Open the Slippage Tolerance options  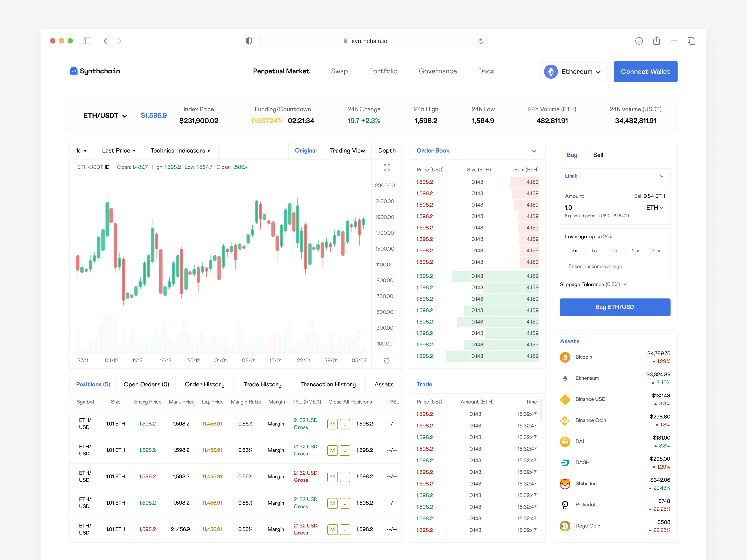pyautogui.click(x=593, y=284)
